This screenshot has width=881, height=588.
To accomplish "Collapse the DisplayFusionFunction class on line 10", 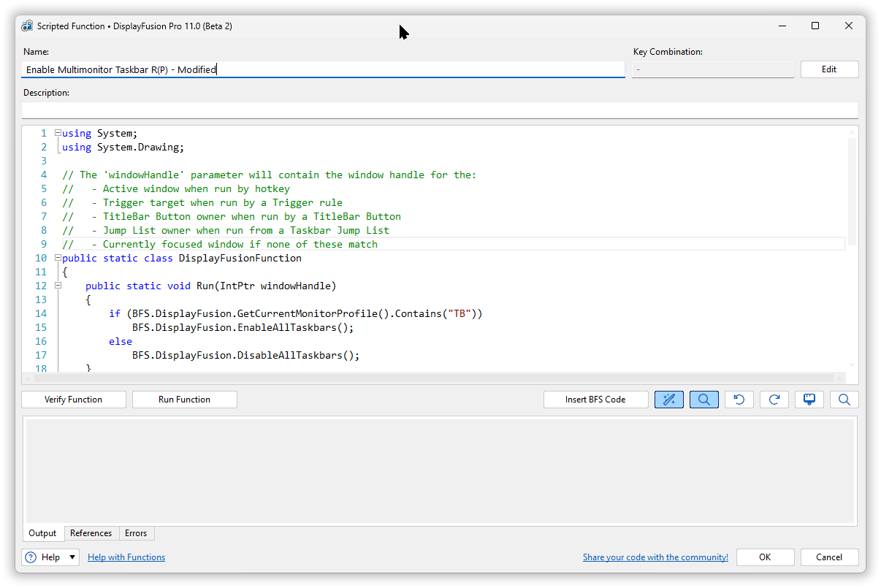I will [58, 258].
